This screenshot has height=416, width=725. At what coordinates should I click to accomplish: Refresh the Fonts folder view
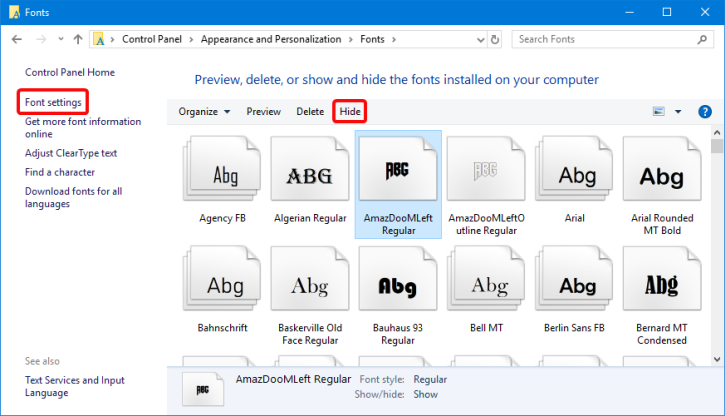click(496, 39)
